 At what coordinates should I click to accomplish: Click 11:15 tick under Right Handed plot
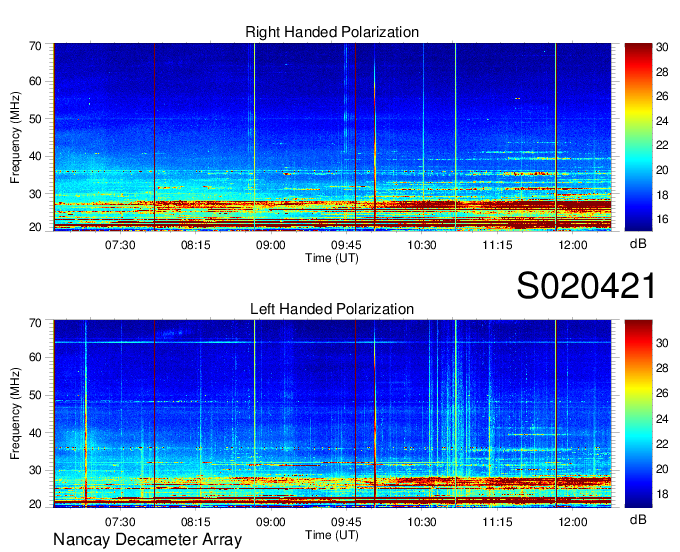(x=497, y=245)
